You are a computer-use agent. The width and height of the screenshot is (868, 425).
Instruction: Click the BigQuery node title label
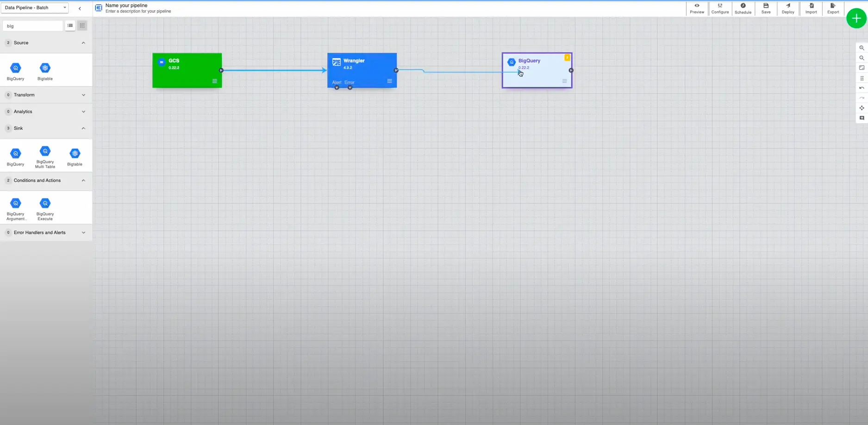click(x=529, y=61)
